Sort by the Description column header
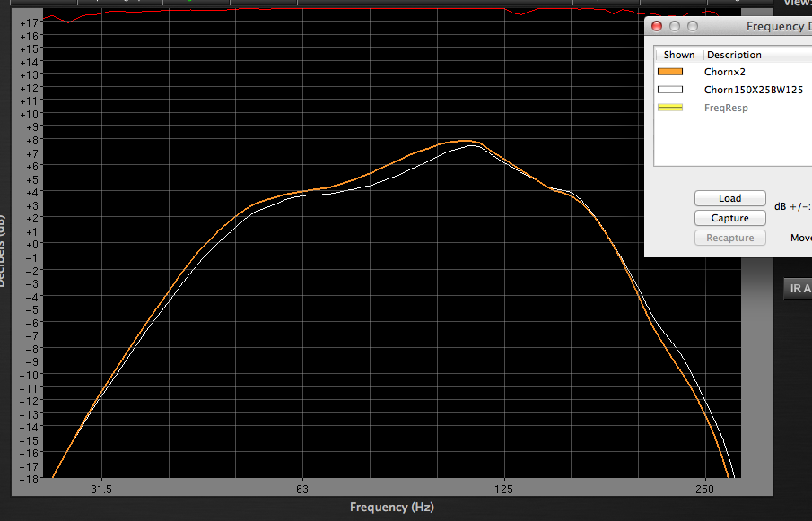 click(x=757, y=55)
